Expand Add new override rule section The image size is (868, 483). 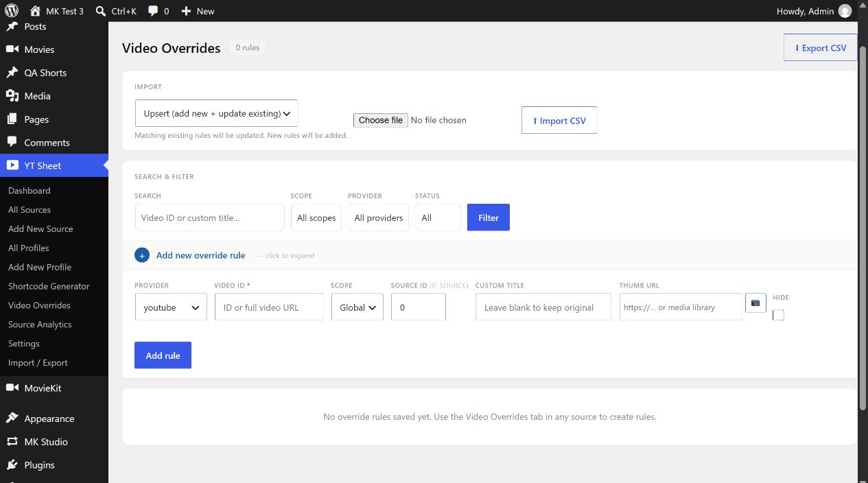point(200,255)
